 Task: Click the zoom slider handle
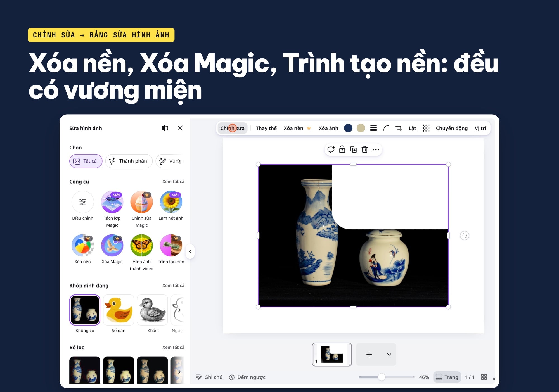coord(382,377)
